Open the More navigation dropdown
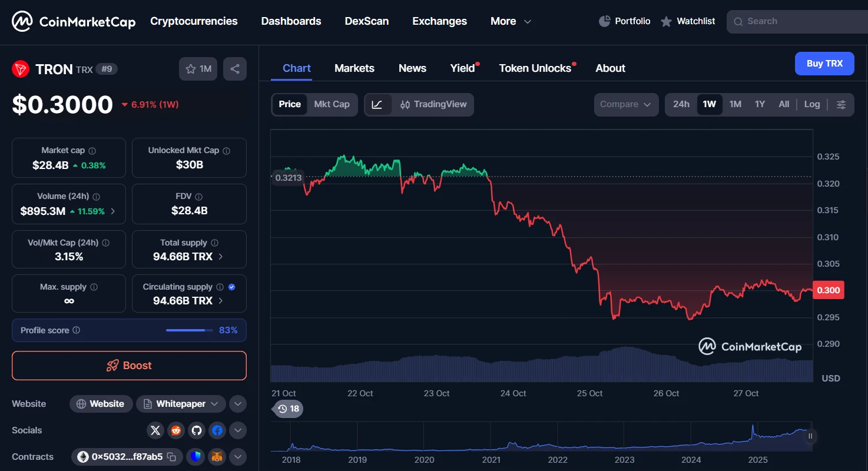868x471 pixels. [510, 21]
